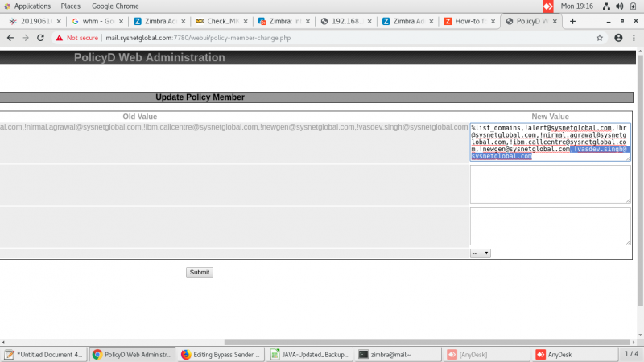The width and height of the screenshot is (644, 362).
Task: Close the 192.168 tab
Action: (369, 21)
